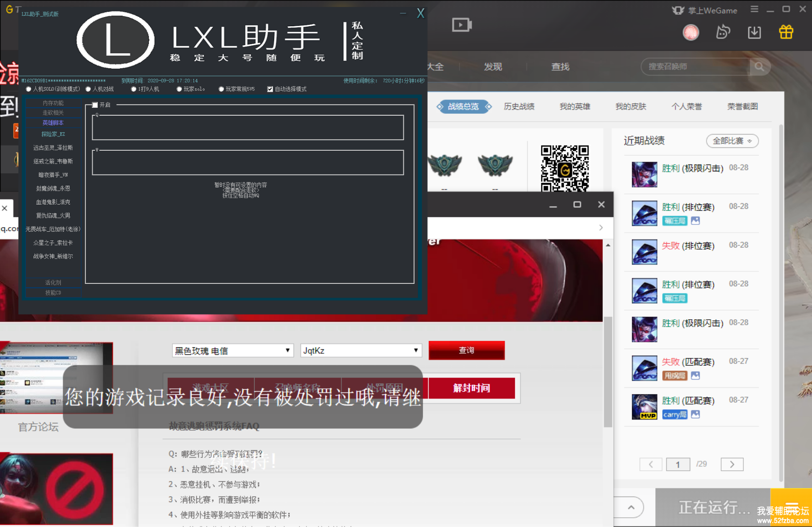Select 探险家_EZ hero script

point(53,134)
